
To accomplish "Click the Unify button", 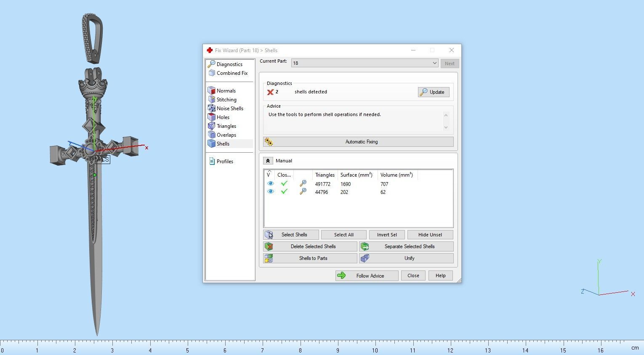I will [406, 258].
